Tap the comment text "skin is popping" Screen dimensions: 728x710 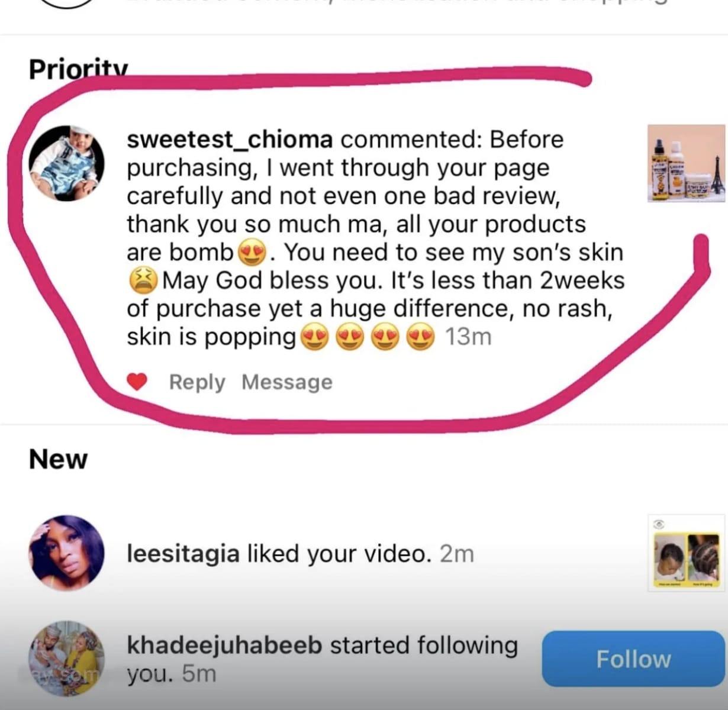(x=211, y=337)
